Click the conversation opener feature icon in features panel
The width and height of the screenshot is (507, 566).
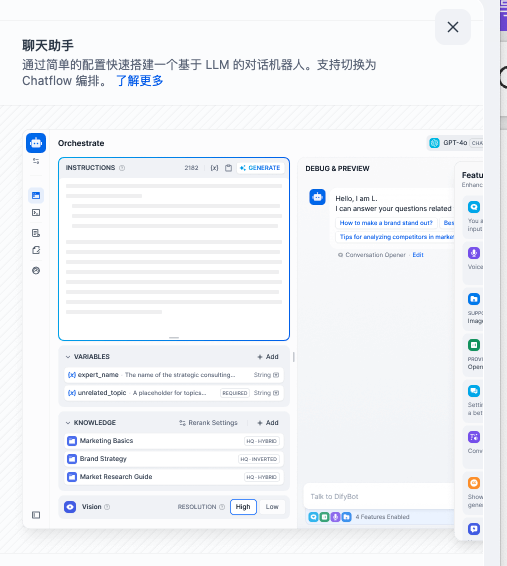click(x=474, y=207)
